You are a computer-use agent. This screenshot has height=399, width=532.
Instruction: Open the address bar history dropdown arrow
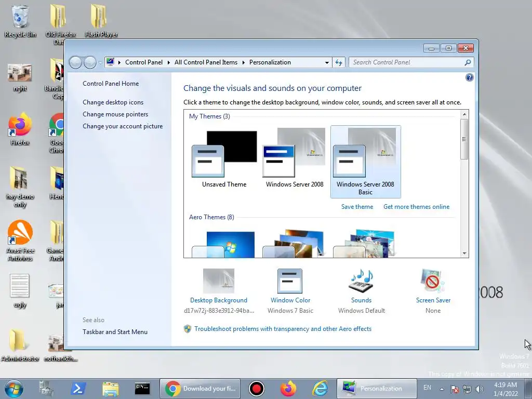coord(327,62)
